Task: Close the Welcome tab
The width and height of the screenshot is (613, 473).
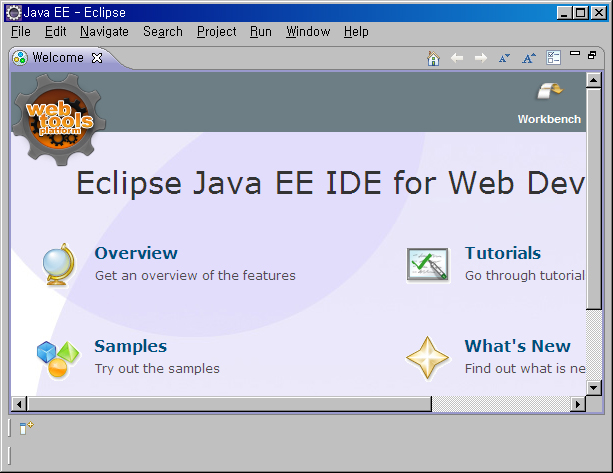Action: point(97,58)
